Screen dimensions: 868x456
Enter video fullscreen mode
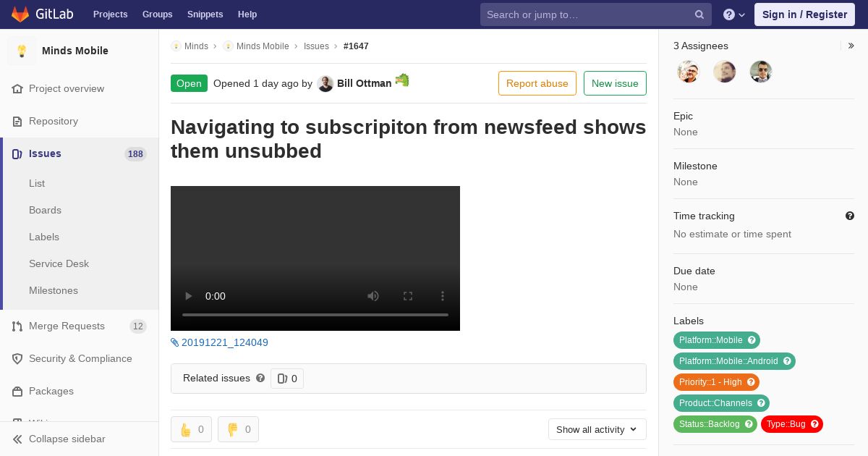[408, 296]
